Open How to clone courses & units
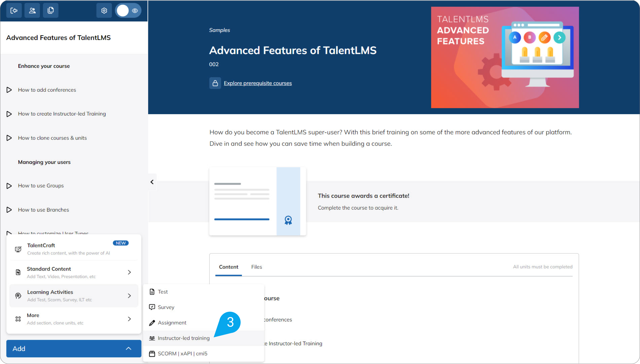 point(52,138)
